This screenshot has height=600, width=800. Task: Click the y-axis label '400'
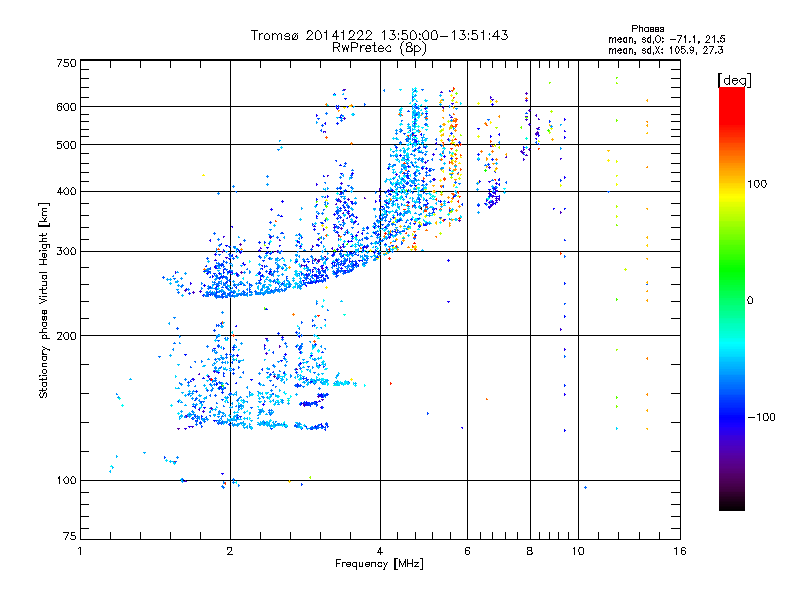(x=66, y=192)
